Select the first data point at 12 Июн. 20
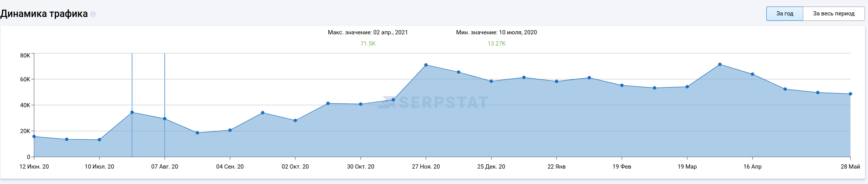The width and height of the screenshot is (868, 184). [x=34, y=137]
